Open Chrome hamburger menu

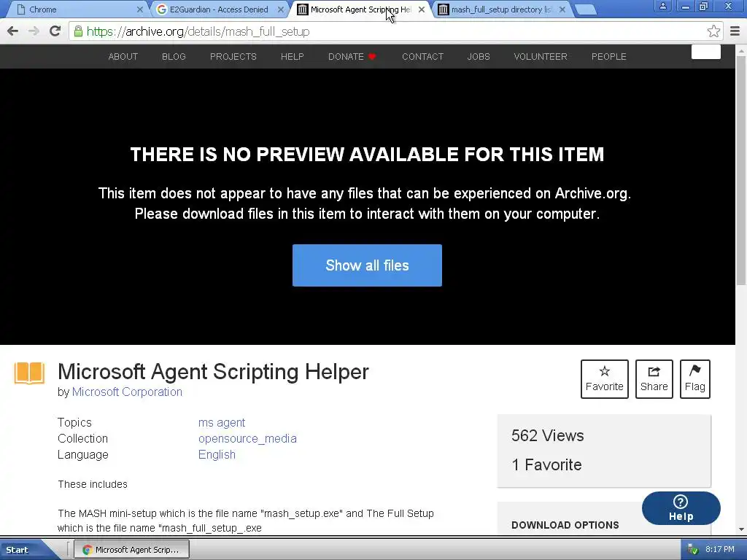pos(735,31)
